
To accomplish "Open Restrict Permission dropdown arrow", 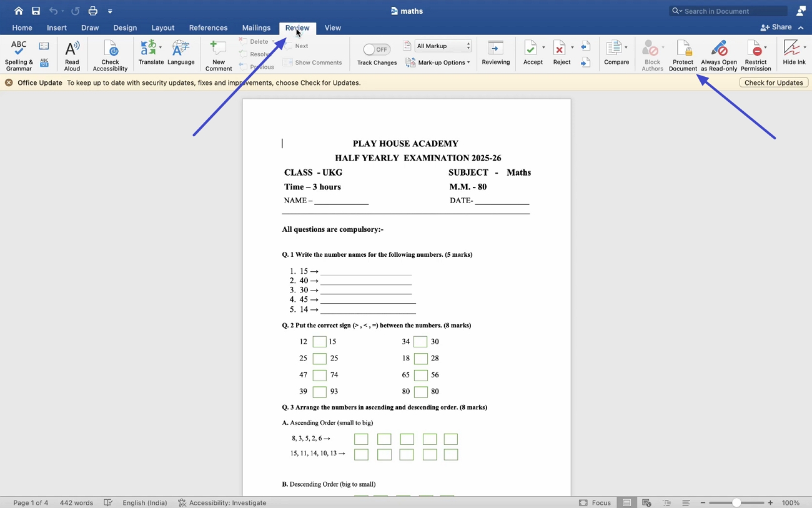I will (766, 47).
